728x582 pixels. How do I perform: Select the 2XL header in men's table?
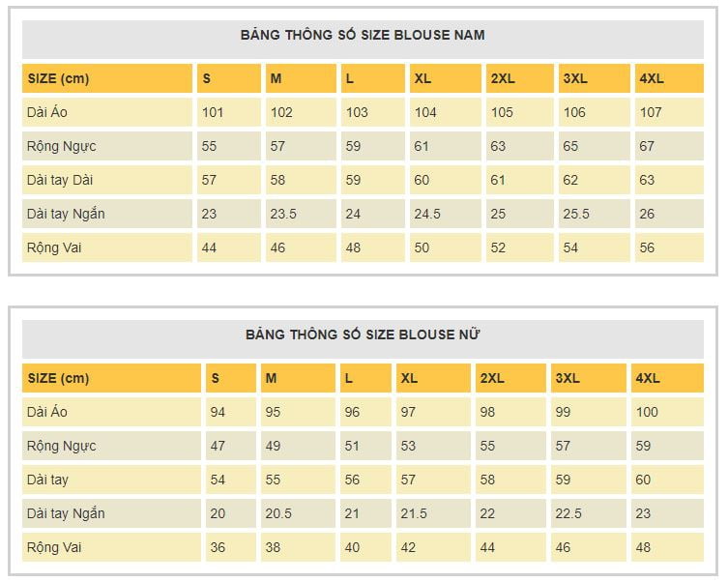pyautogui.click(x=503, y=78)
